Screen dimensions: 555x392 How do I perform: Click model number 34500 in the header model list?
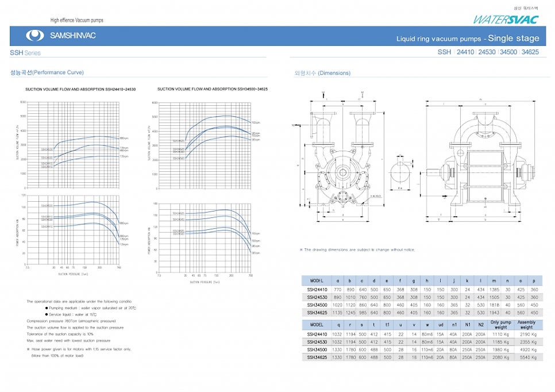[x=508, y=52]
